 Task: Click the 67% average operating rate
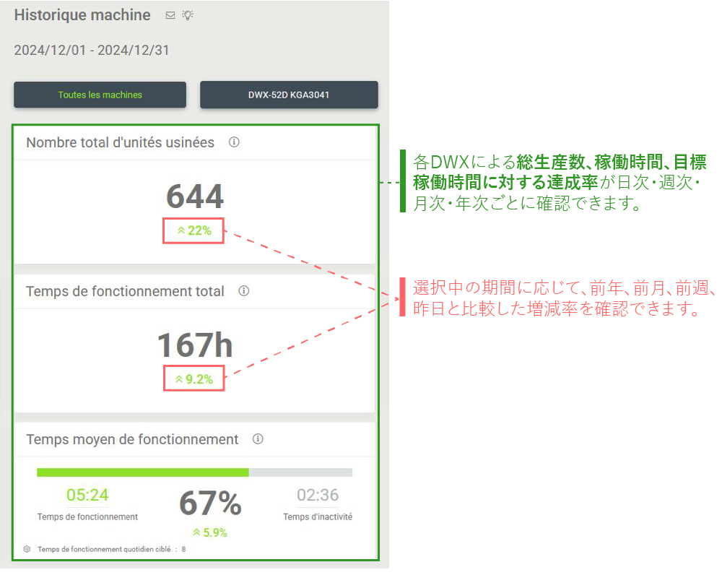point(209,503)
